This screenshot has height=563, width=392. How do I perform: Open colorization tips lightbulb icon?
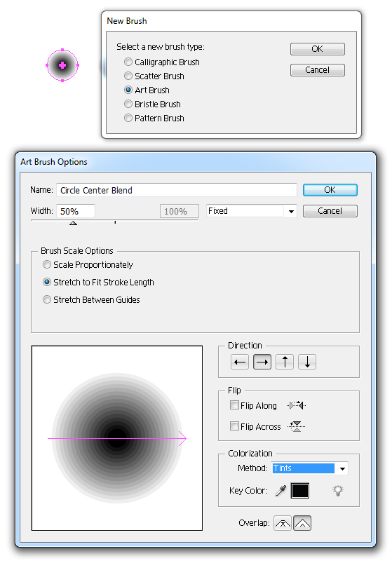tap(338, 491)
